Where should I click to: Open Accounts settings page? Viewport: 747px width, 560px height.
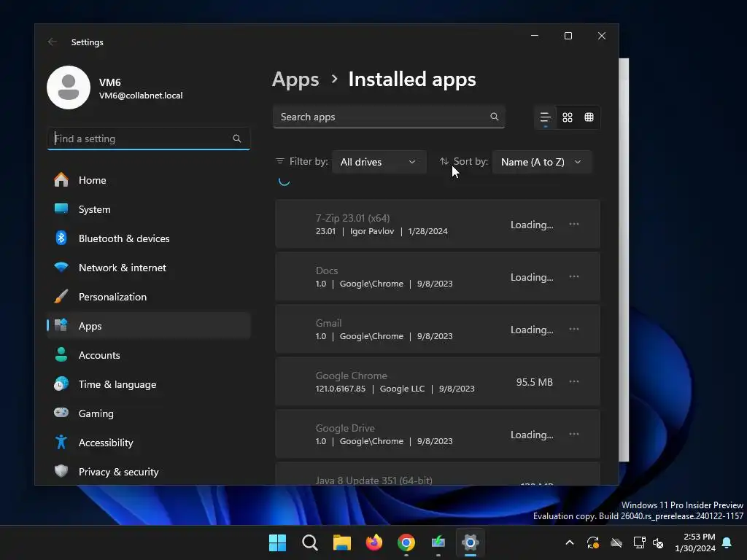[149, 355]
